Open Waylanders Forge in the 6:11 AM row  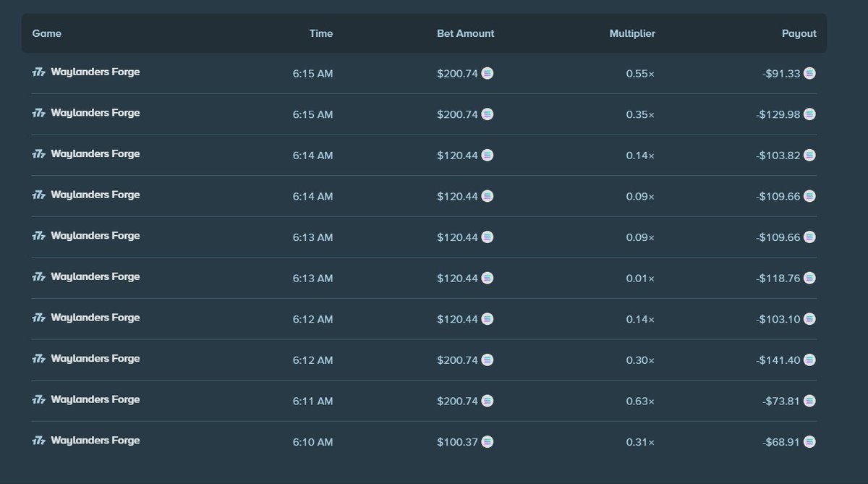(95, 400)
